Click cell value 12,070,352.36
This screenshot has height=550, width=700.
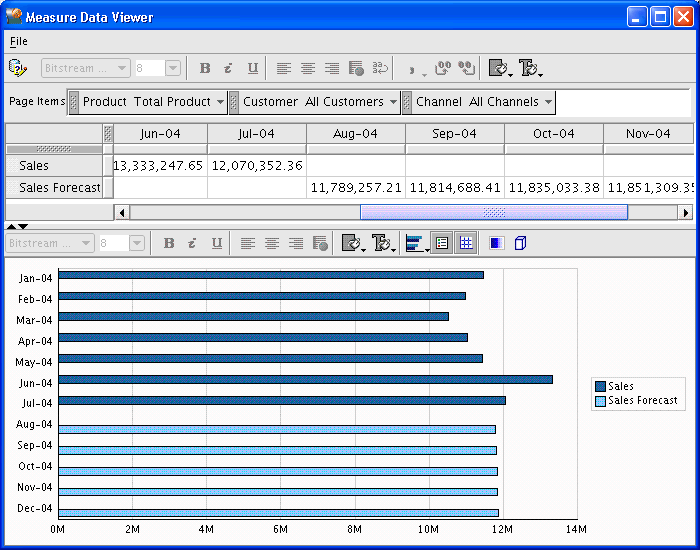pos(257,166)
